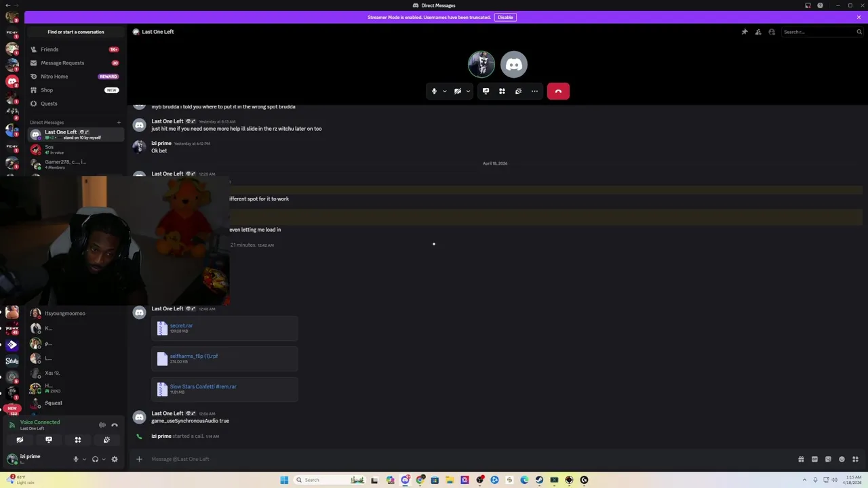The height and width of the screenshot is (488, 868).
Task: Open microphone options arrow in call bar
Action: 445,91
